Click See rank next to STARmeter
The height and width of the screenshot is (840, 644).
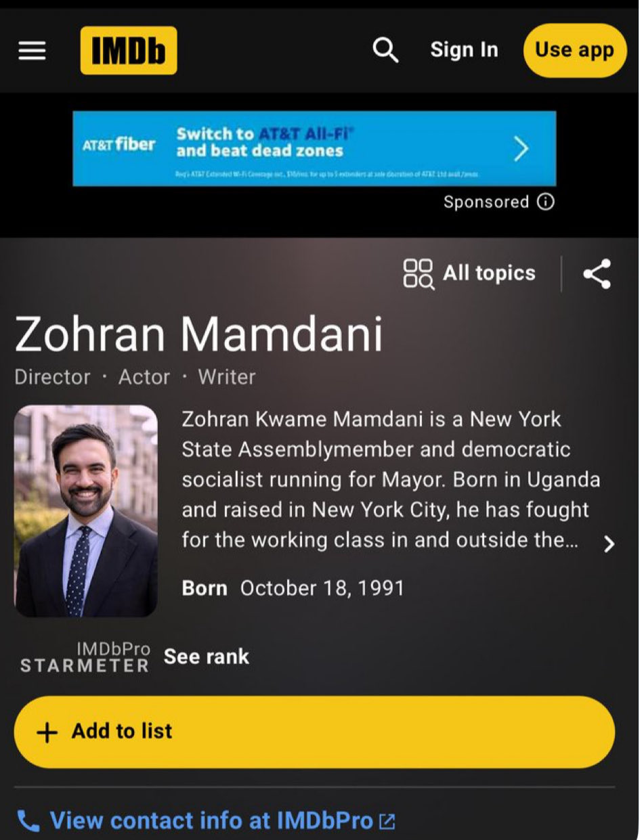[x=207, y=657]
